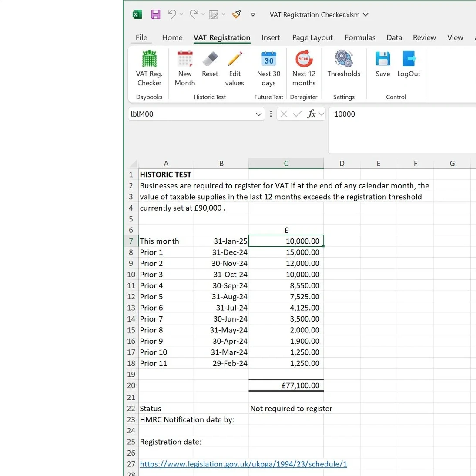Switch to the Formulas tab
Image resolution: width=476 pixels, height=476 pixels.
point(360,37)
